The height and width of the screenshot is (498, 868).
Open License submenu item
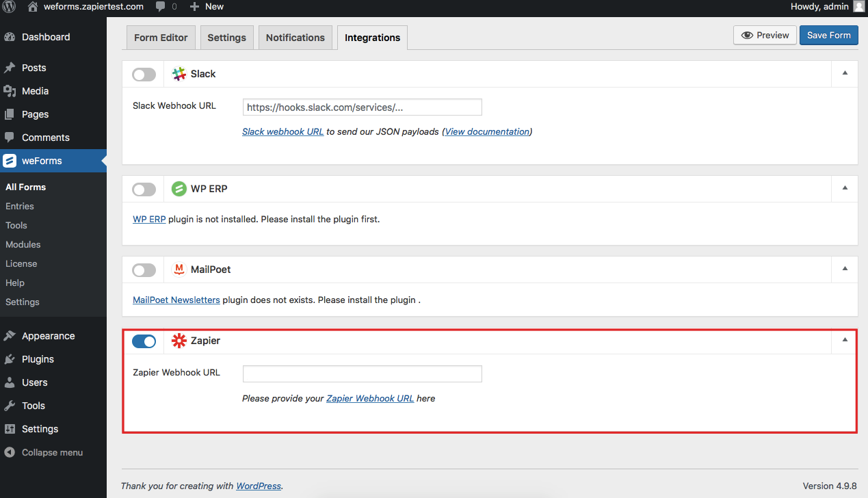point(21,263)
